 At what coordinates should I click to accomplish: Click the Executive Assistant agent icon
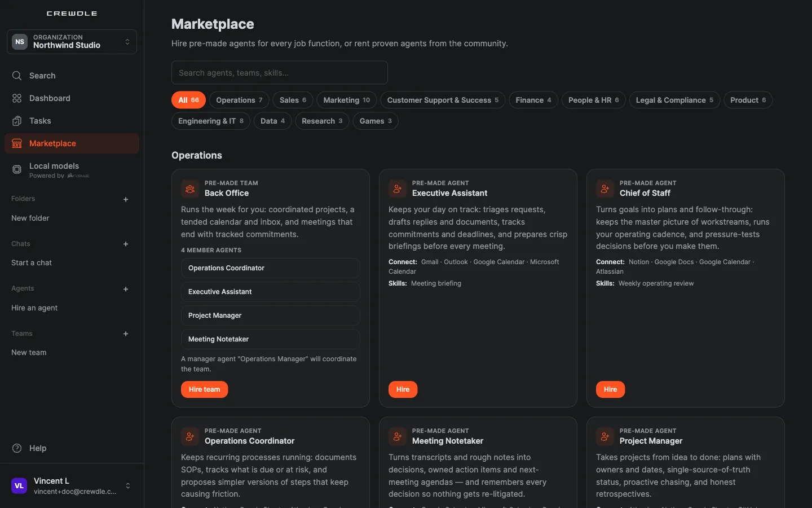click(398, 189)
